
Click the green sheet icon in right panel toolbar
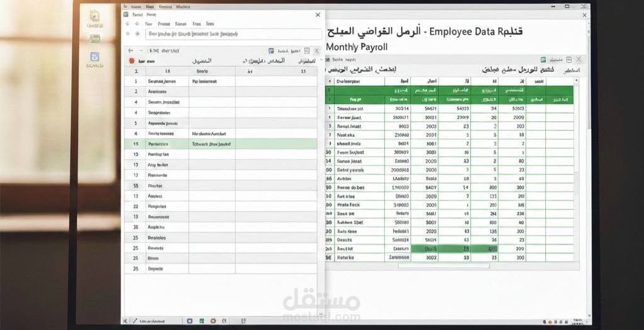pyautogui.click(x=543, y=60)
